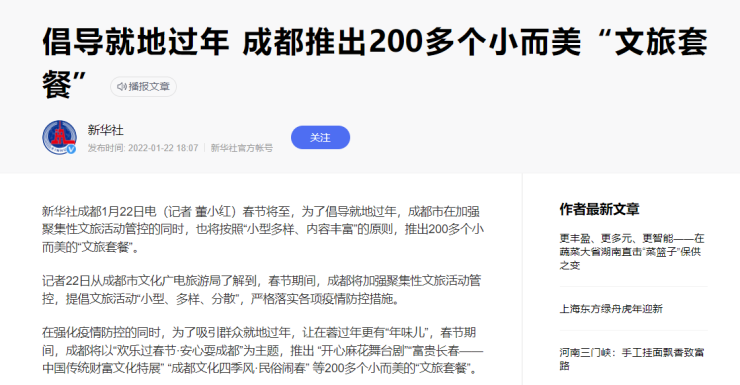Click the 播报文章 audio playback button
The image size is (740, 385).
pyautogui.click(x=143, y=87)
